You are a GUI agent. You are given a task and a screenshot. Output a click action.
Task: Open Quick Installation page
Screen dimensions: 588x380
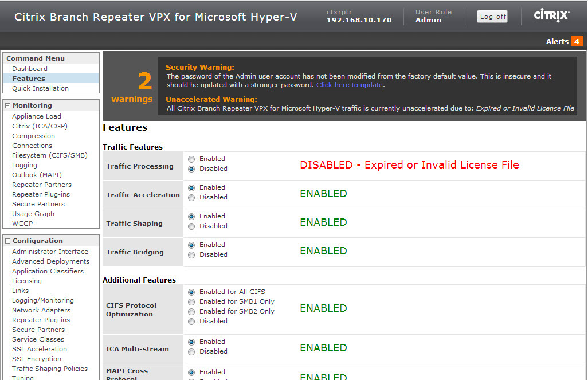click(x=40, y=88)
